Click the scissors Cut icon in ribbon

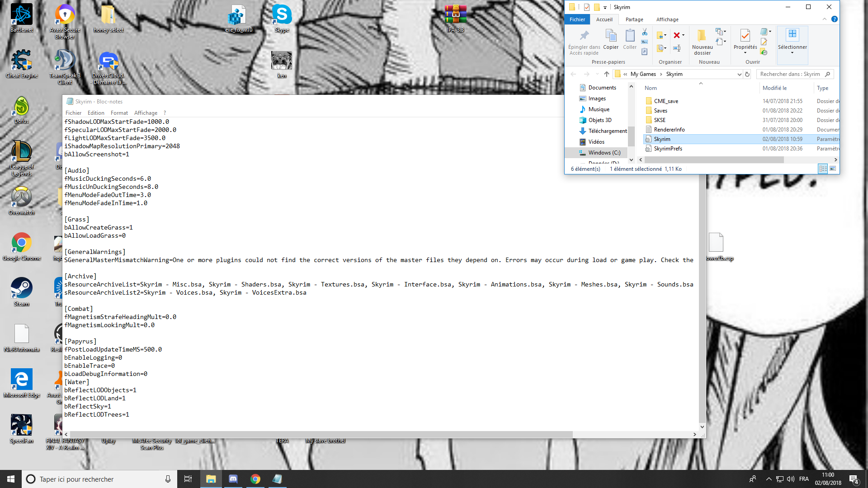(645, 32)
